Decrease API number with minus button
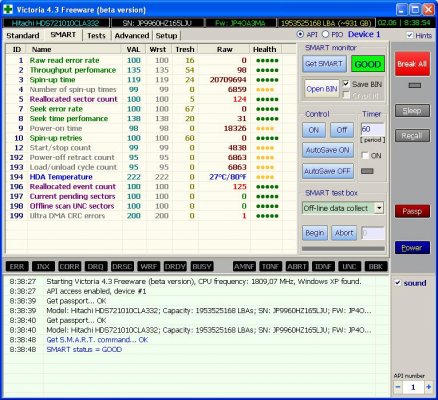Screen dimensions: 438x400 pyautogui.click(x=398, y=387)
